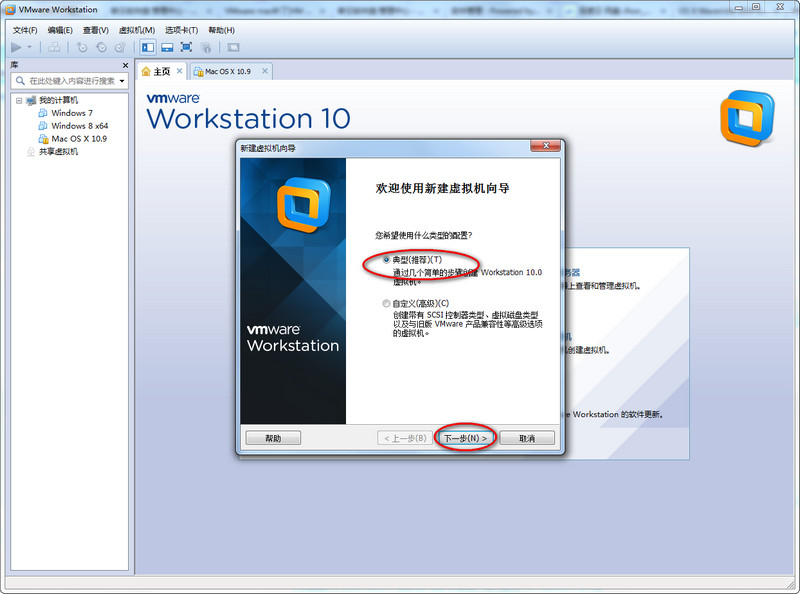This screenshot has width=800, height=594.
Task: Open the 选项卡(T) menu
Action: pos(181,30)
